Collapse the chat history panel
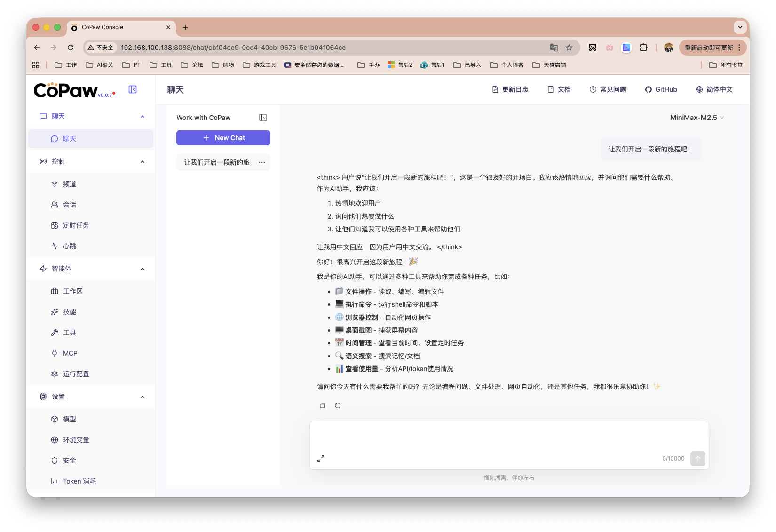Viewport: 776px width, 532px height. 263,117
